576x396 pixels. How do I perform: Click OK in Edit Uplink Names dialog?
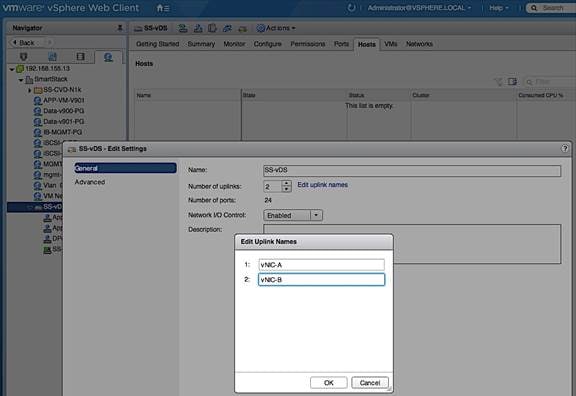tap(328, 382)
